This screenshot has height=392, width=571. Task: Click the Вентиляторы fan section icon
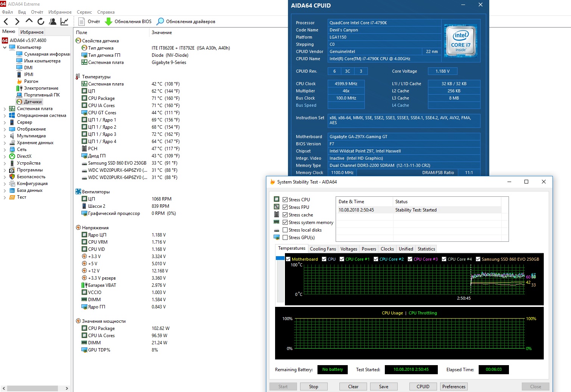click(x=78, y=192)
